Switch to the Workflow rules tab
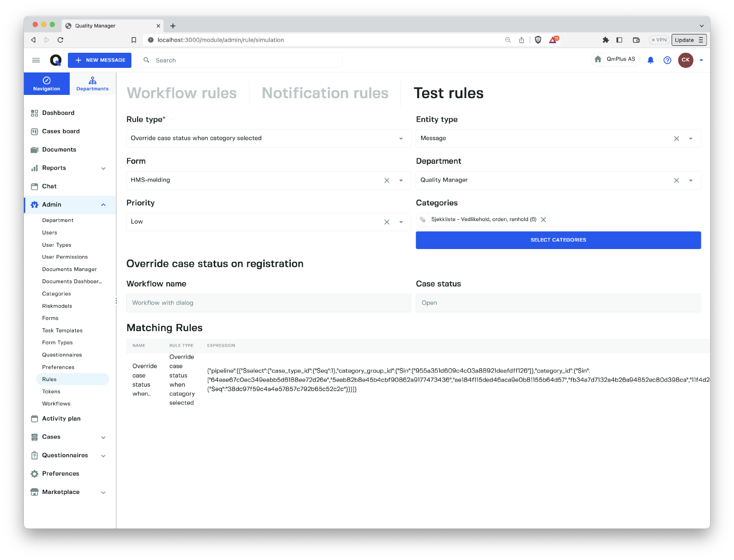This screenshot has height=560, width=734. pyautogui.click(x=182, y=93)
